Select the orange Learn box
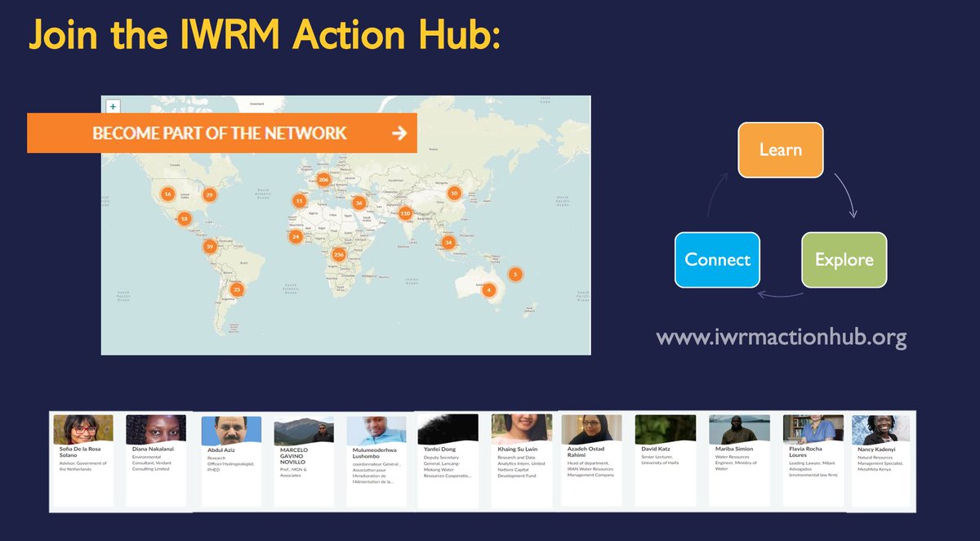Viewport: 980px width, 541px height. 781,150
